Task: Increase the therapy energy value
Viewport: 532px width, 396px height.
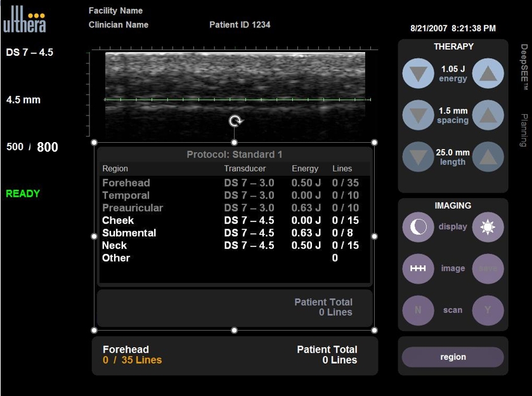Action: point(488,74)
